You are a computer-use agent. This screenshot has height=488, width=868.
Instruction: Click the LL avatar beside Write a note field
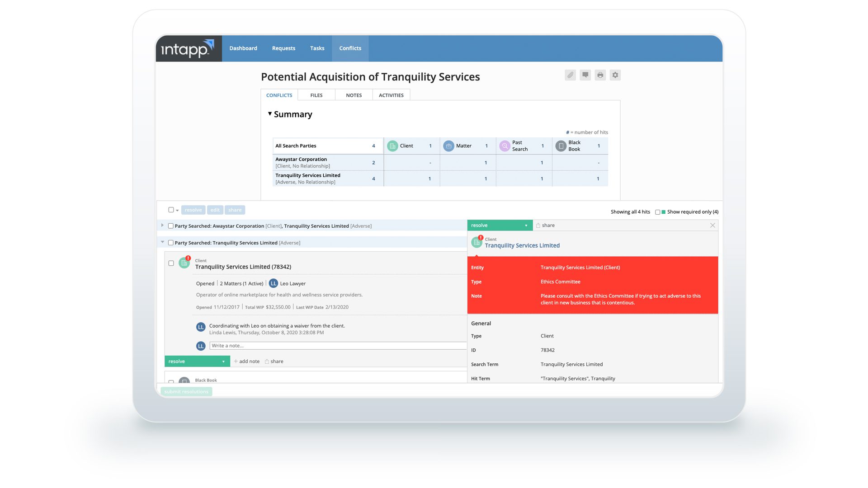[201, 346]
